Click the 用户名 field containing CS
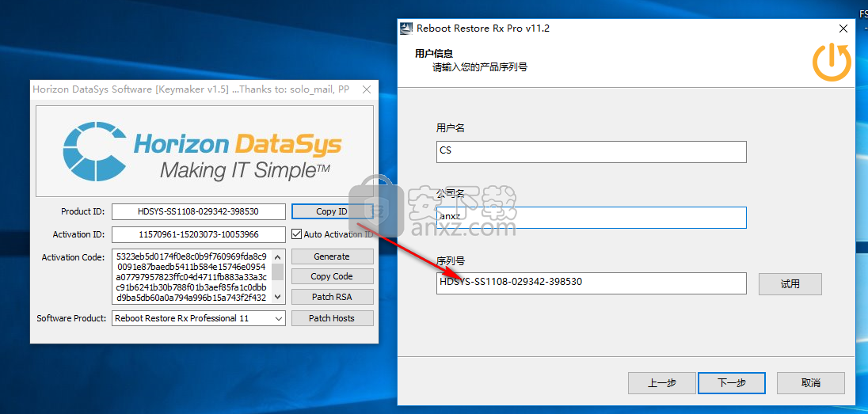Image resolution: width=868 pixels, height=414 pixels. 592,152
